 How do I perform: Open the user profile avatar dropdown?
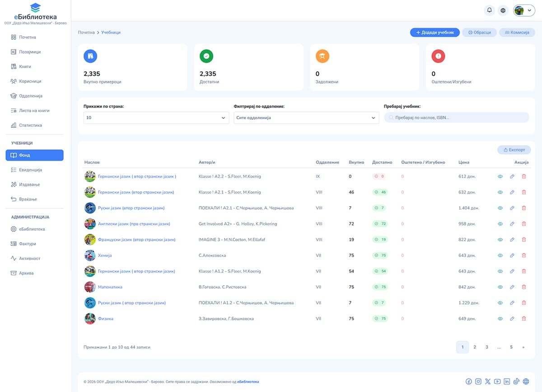[524, 10]
